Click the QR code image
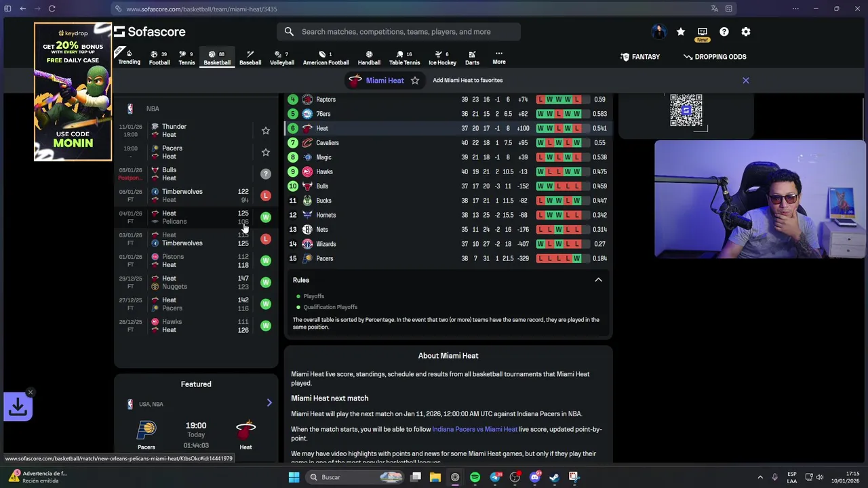Image resolution: width=868 pixels, height=488 pixels. [686, 110]
